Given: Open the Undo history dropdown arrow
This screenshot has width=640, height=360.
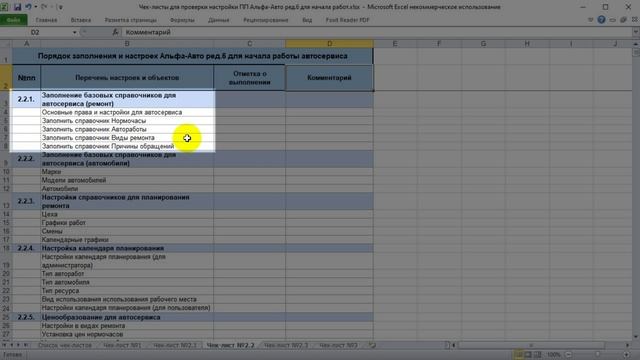Looking at the screenshot, I should click(x=36, y=7).
